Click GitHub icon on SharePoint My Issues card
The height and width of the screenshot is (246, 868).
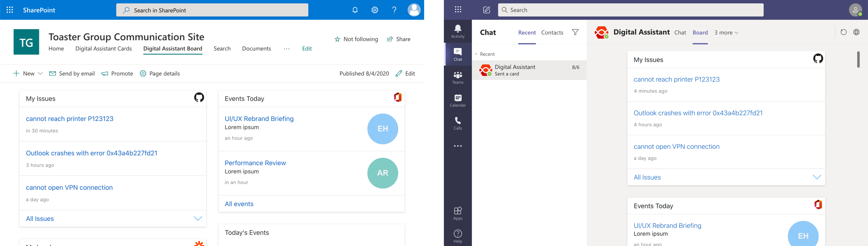(199, 98)
